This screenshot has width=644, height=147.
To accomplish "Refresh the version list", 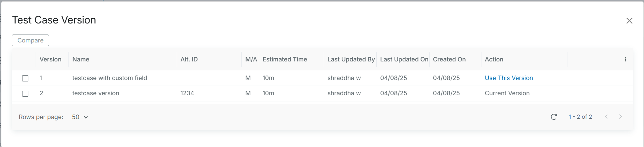I will (x=554, y=117).
